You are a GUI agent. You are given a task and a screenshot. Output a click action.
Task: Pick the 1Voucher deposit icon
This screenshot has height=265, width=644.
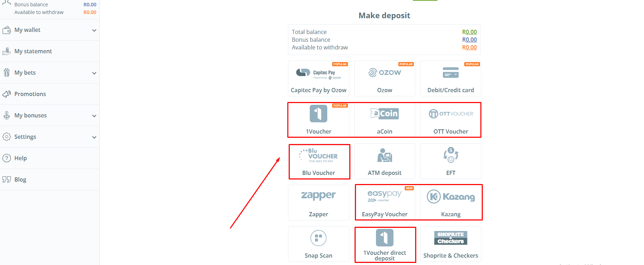pos(318,114)
